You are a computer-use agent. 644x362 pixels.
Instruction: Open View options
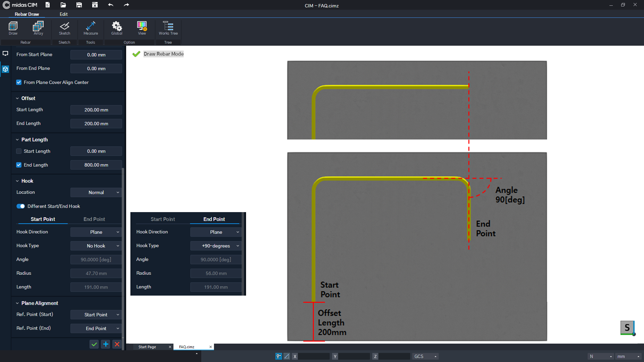[x=142, y=28]
